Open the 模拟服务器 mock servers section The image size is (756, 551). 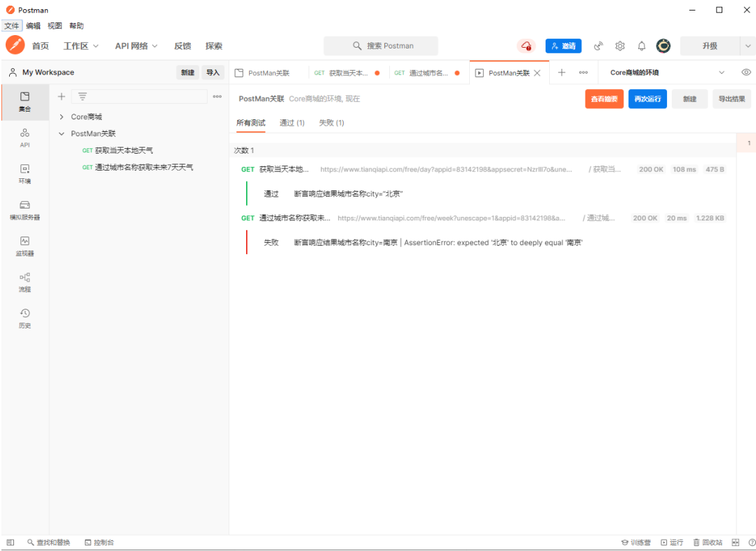25,211
